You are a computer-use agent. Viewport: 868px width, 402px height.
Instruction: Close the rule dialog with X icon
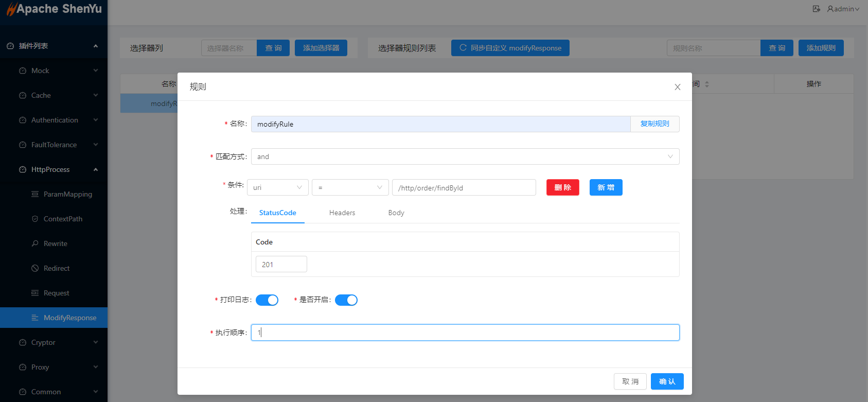[x=678, y=87]
